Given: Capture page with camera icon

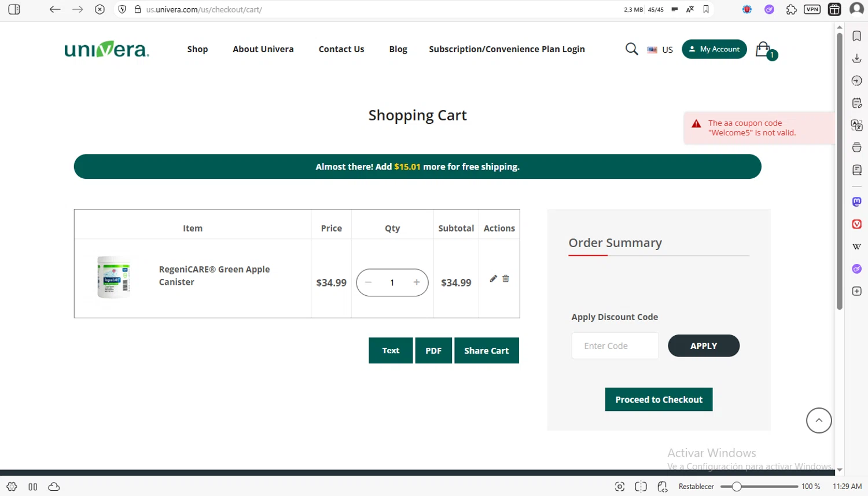Looking at the screenshot, I should (x=620, y=487).
